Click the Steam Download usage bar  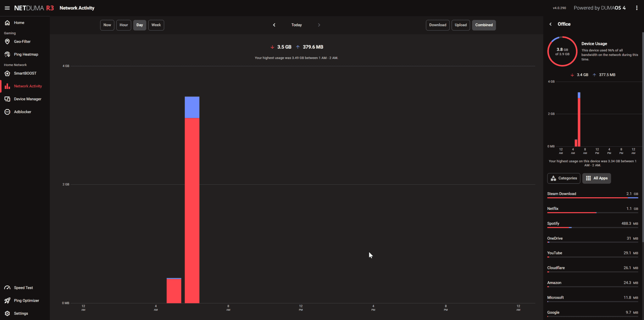click(x=592, y=198)
